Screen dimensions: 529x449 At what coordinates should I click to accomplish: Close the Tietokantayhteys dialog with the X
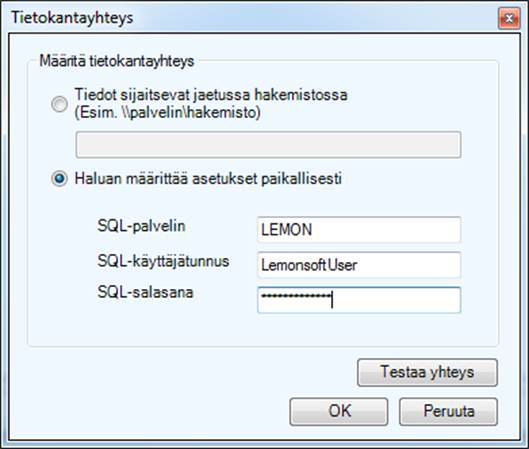coord(509,18)
